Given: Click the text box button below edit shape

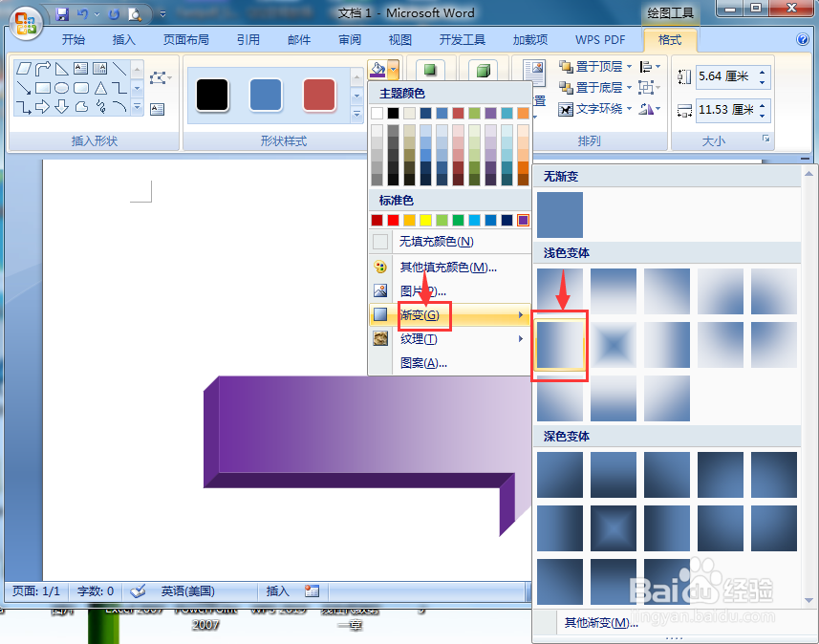Looking at the screenshot, I should click(x=158, y=109).
